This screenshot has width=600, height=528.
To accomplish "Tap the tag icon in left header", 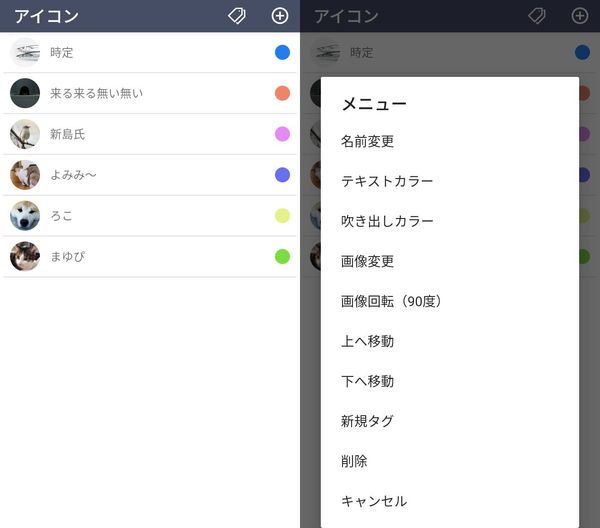I will 237,16.
